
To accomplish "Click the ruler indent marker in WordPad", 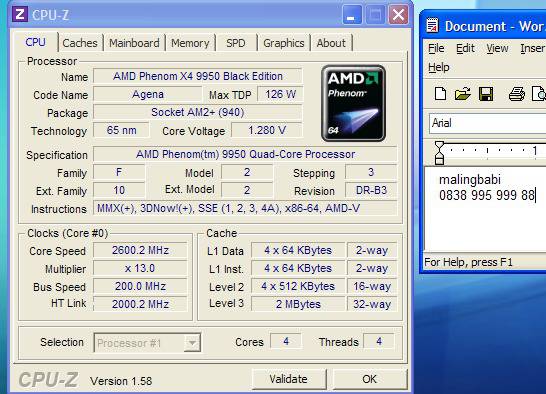I will [440, 152].
